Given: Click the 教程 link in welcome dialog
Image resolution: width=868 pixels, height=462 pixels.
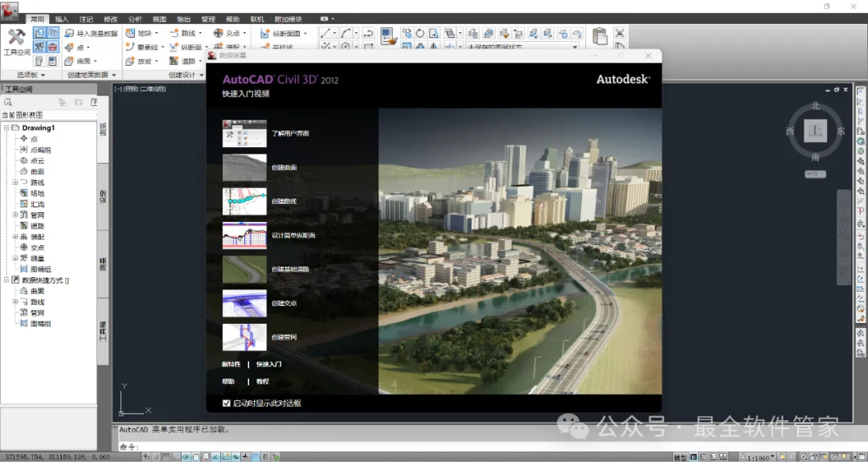Looking at the screenshot, I should [x=262, y=381].
